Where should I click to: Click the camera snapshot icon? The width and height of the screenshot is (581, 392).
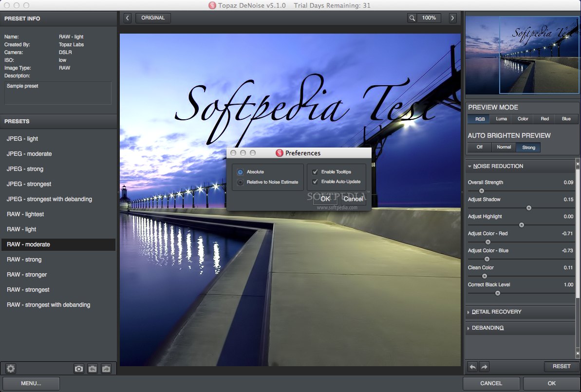click(x=79, y=369)
